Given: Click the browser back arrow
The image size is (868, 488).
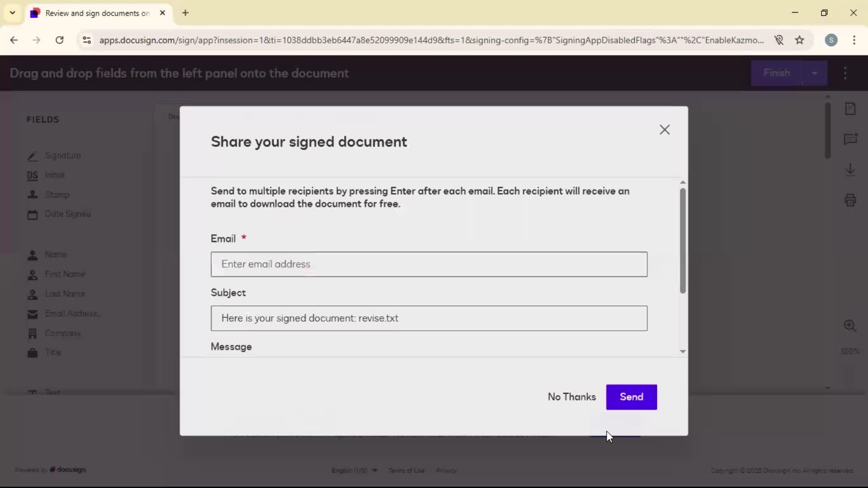Looking at the screenshot, I should pos(14,40).
